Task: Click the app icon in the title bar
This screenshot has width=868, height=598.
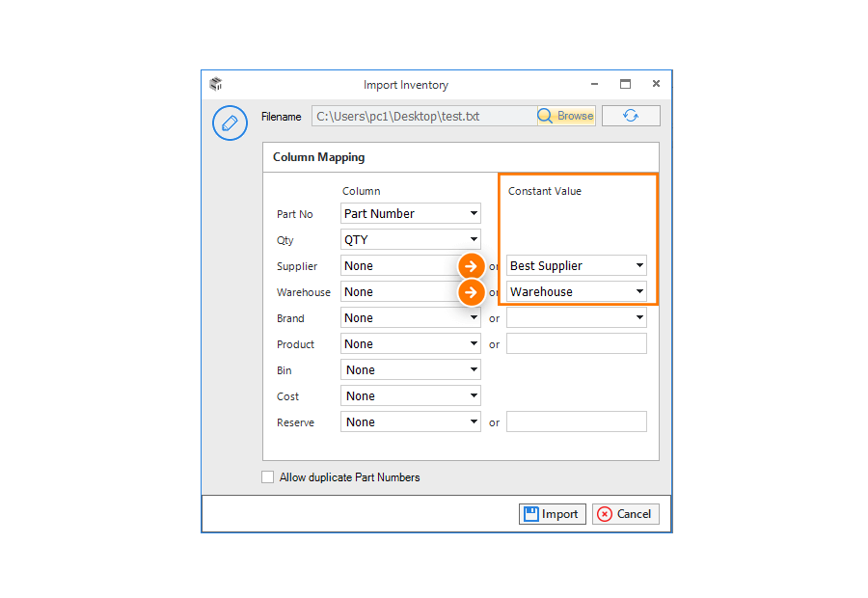Action: pos(216,84)
